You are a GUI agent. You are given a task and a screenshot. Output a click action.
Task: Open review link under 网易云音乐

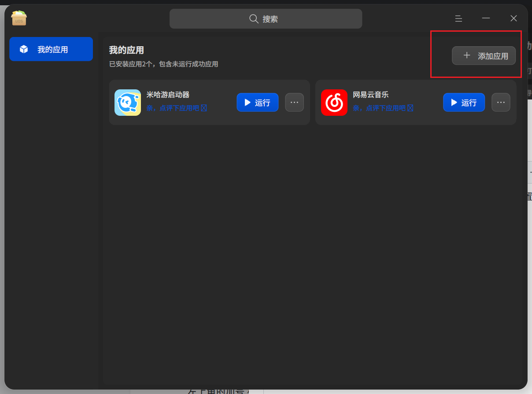coord(383,108)
